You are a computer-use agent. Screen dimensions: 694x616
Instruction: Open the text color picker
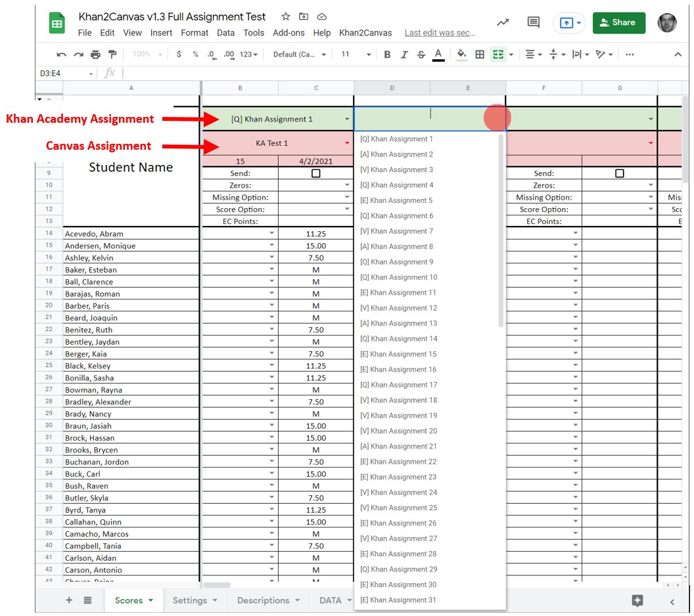coord(438,55)
